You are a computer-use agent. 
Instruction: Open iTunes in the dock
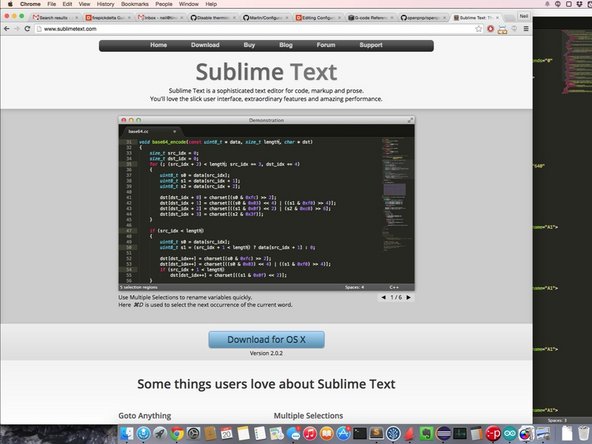tap(310, 434)
